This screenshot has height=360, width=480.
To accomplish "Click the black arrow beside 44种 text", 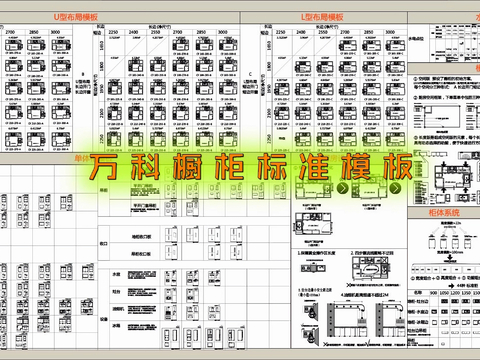I will point(451,286).
